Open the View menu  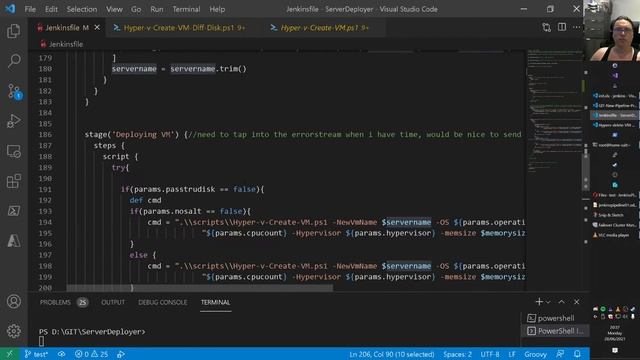coord(114,9)
